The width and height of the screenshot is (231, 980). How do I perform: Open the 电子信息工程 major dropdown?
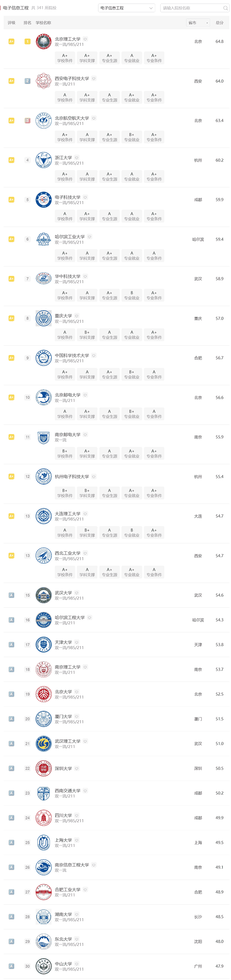click(x=126, y=8)
